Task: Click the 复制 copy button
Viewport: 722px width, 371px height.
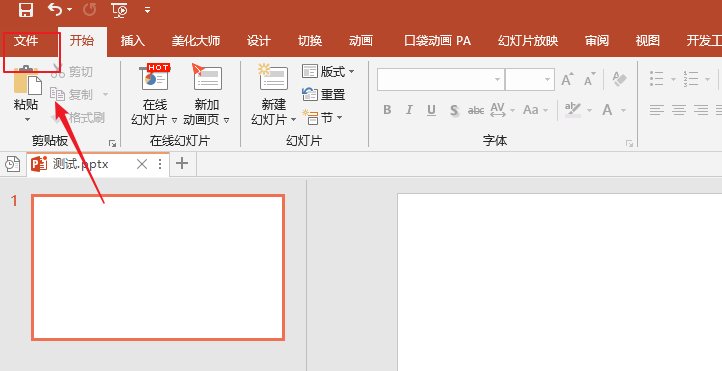Action: [x=71, y=94]
